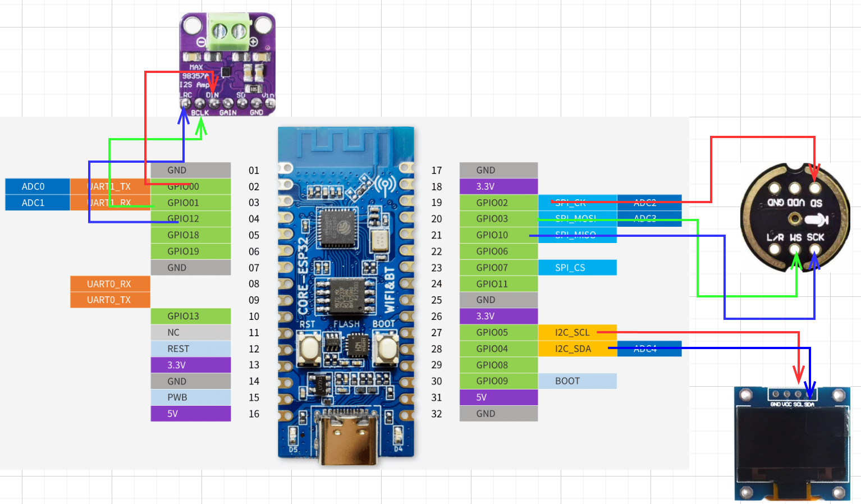Click the RST push button on the board
Screen dimensions: 861x504
pos(309,348)
